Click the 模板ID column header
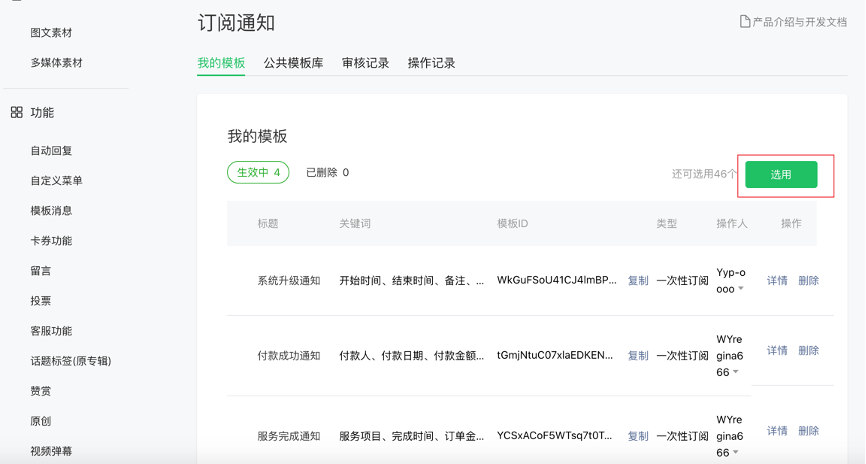866x464 pixels. click(x=513, y=224)
